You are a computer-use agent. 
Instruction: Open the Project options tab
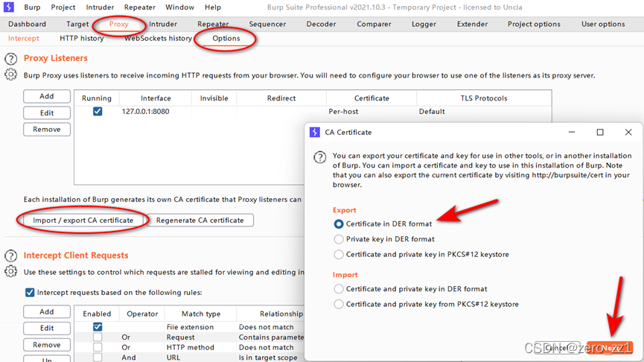(x=534, y=24)
